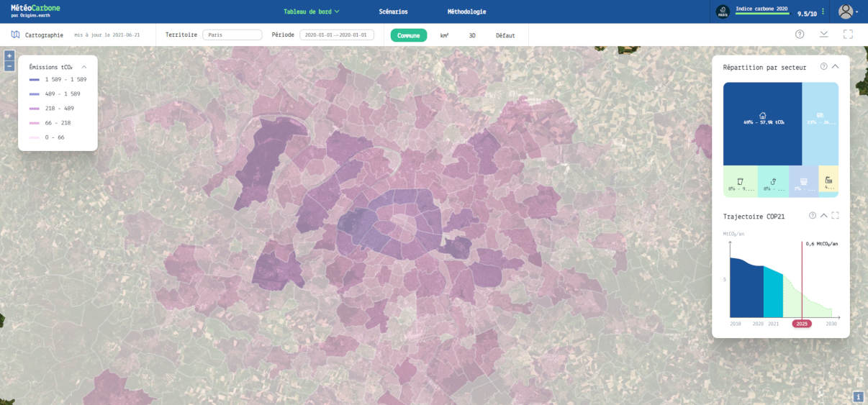Screen dimensions: 868x405
Task: Zoom in the map with plus button
Action: 9,55
